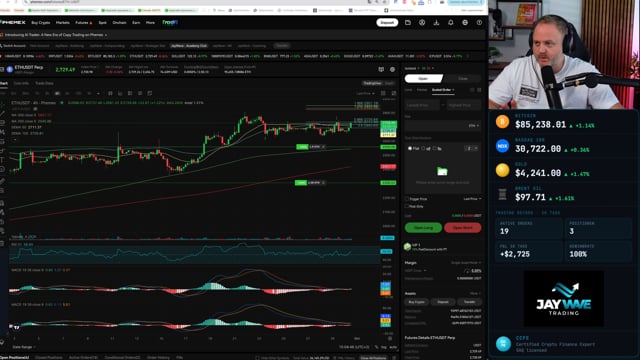The image size is (640, 360).
Task: Click the Open Short button
Action: coord(462,228)
